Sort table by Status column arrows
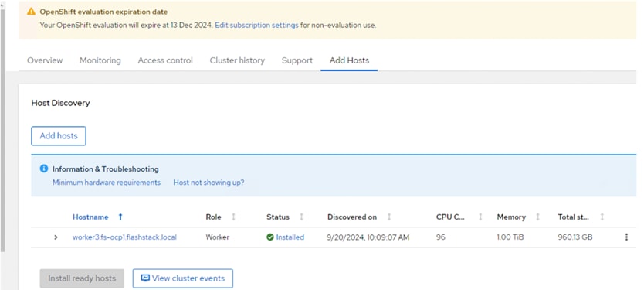Image resolution: width=644 pixels, height=290 pixels. (x=301, y=217)
